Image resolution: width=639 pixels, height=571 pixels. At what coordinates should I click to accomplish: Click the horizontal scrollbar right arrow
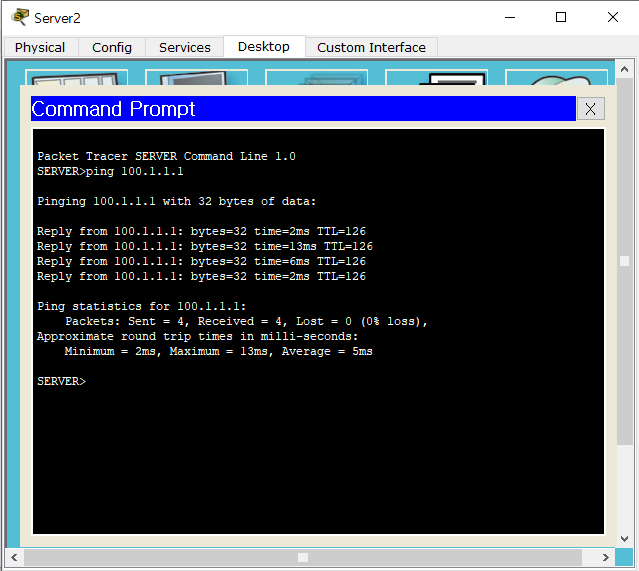[606, 557]
